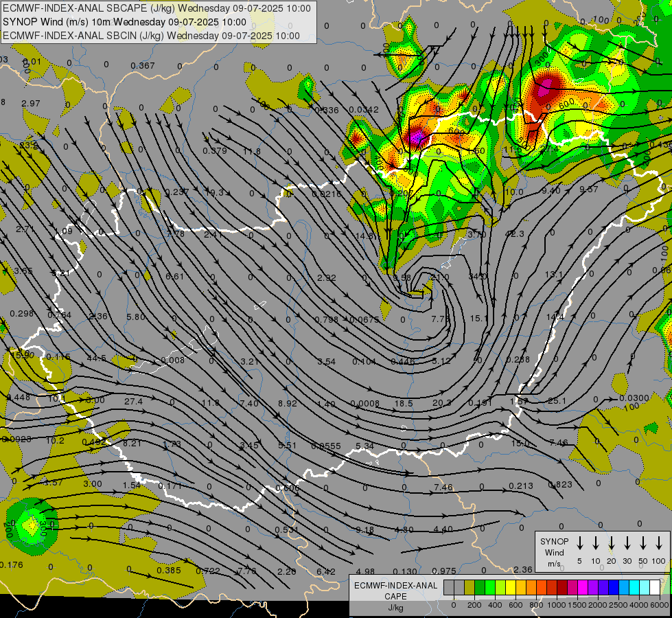The height and width of the screenshot is (618, 672).
Task: Click the 'ECMWF-INDEX-ANAL CAPE' legend label
Action: [395, 591]
